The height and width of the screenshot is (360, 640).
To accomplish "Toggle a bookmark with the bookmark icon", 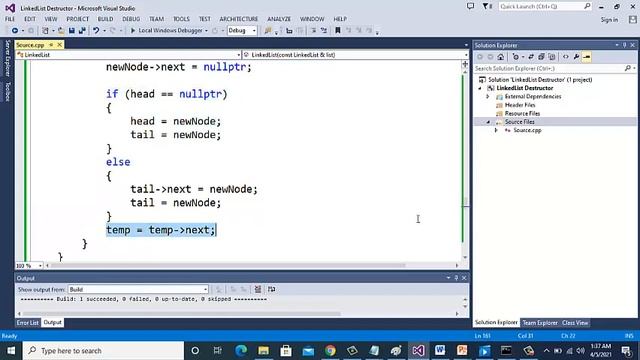I will pos(338,31).
